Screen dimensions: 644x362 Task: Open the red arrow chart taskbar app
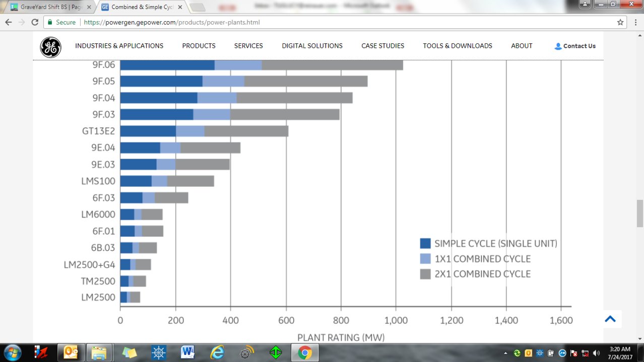[40, 352]
